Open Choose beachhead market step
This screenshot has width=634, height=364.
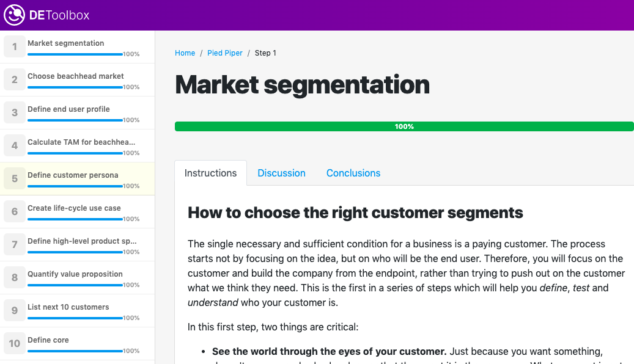76,76
